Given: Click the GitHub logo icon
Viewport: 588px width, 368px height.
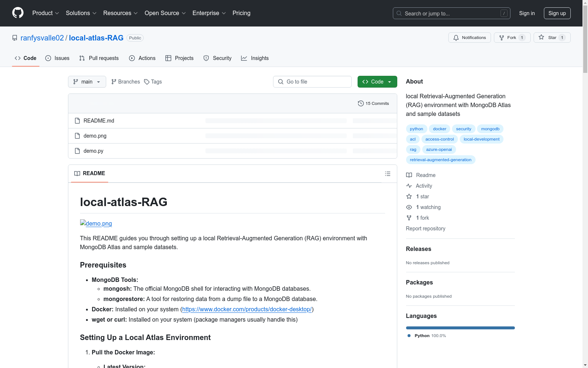Looking at the screenshot, I should coord(18,13).
